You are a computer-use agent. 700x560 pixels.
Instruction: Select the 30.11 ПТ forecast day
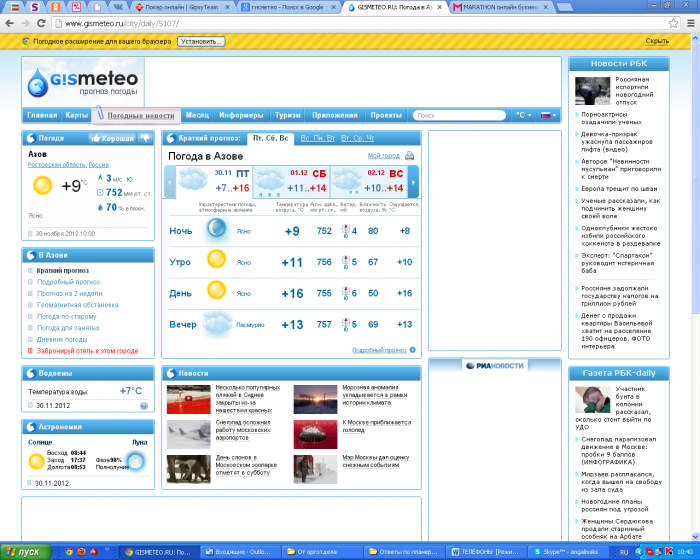pos(214,181)
